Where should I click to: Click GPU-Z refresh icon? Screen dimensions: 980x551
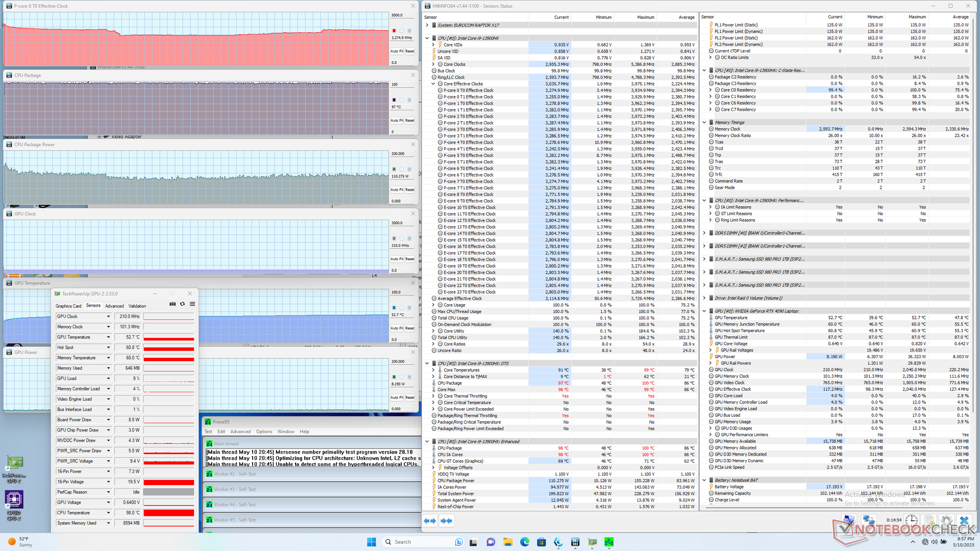pos(182,304)
